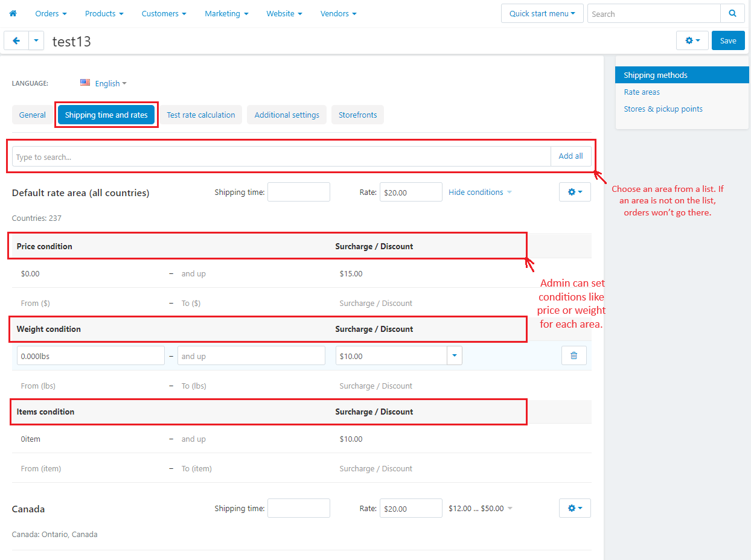Screen dimensions: 751x560
Task: Change language with English dropdown
Action: click(x=111, y=83)
